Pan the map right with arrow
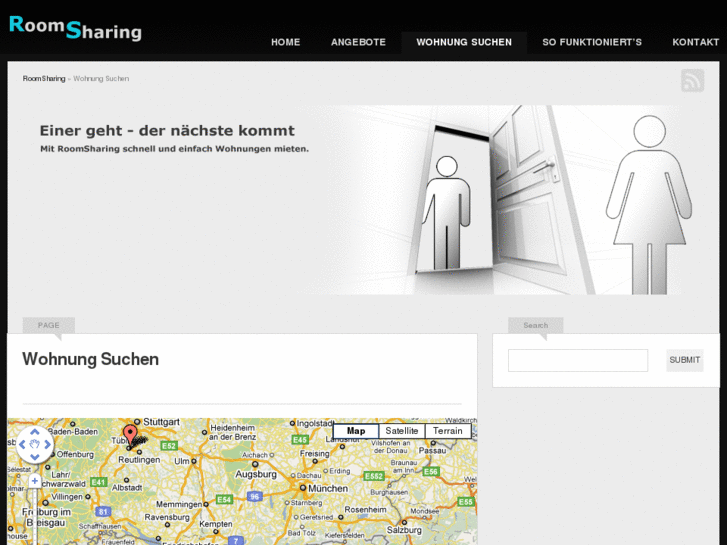Viewport: 727px width, 545px height. click(x=47, y=444)
